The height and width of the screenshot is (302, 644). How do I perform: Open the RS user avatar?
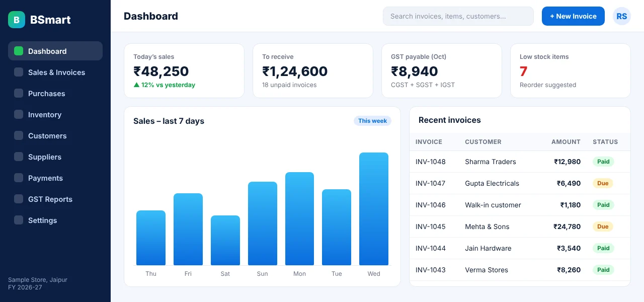(x=622, y=16)
